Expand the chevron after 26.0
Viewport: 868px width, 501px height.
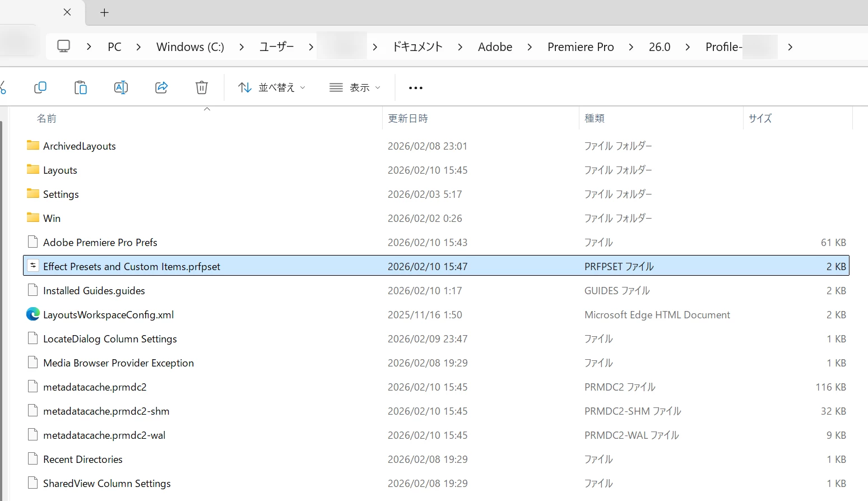pyautogui.click(x=688, y=47)
